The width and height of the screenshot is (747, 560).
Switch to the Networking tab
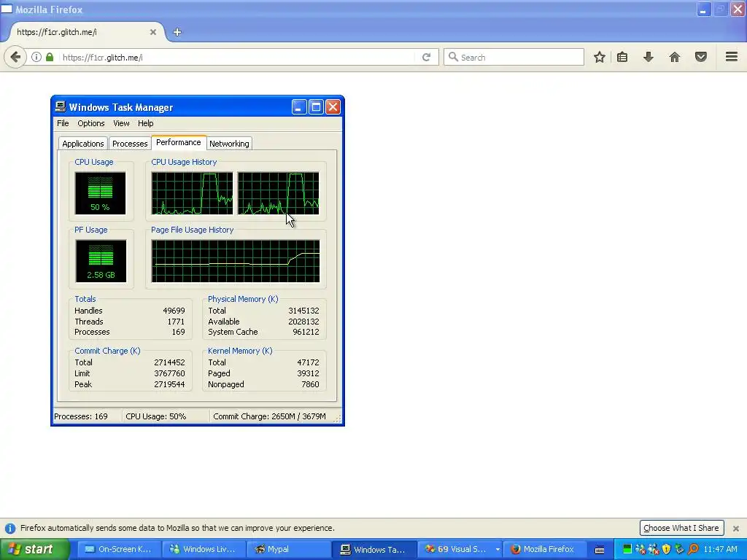(229, 144)
